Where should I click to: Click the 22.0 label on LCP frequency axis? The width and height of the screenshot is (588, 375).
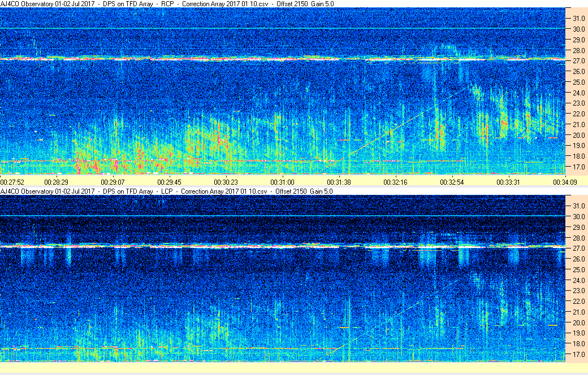(578, 301)
